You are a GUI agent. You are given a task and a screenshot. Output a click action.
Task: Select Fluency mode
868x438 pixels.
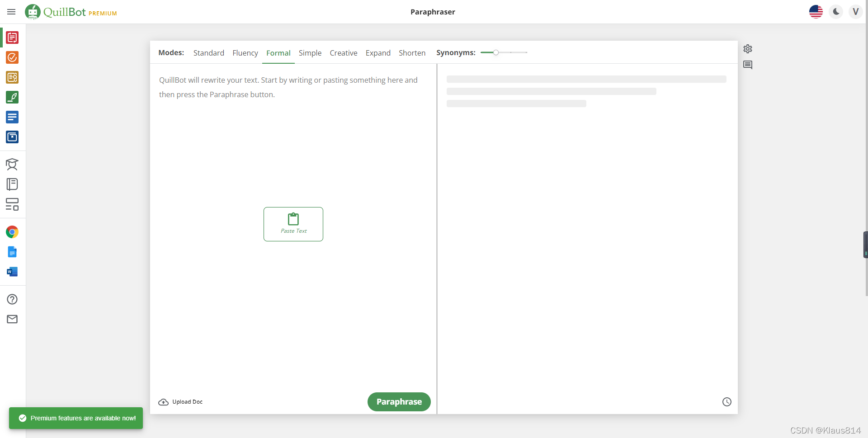point(245,53)
